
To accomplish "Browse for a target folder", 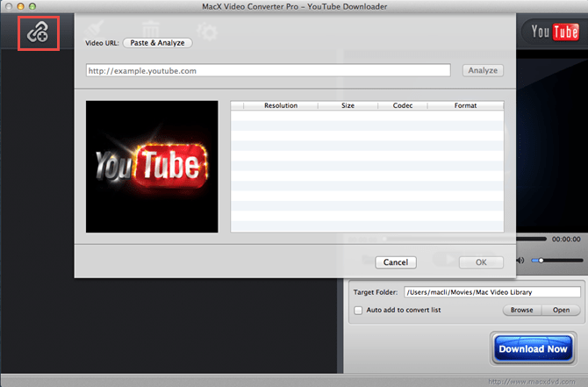I will (521, 310).
